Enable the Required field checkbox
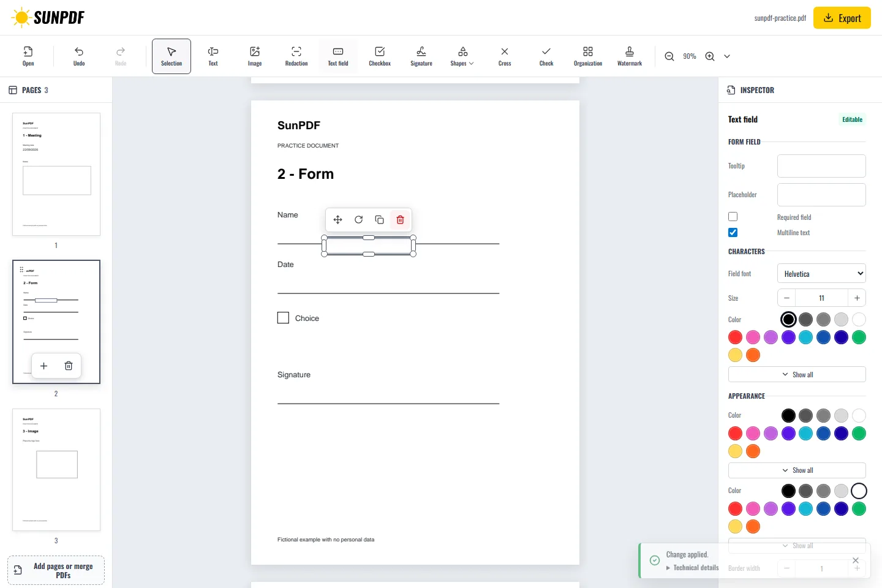Screen dimensions: 882x588 point(733,217)
